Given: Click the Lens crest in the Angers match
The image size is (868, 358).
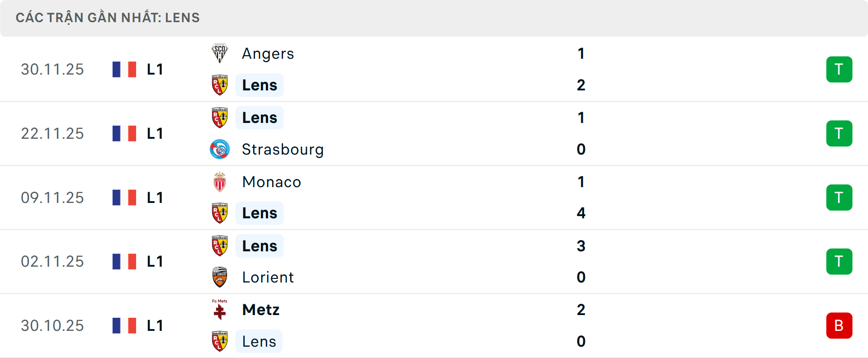Looking at the screenshot, I should tap(220, 85).
